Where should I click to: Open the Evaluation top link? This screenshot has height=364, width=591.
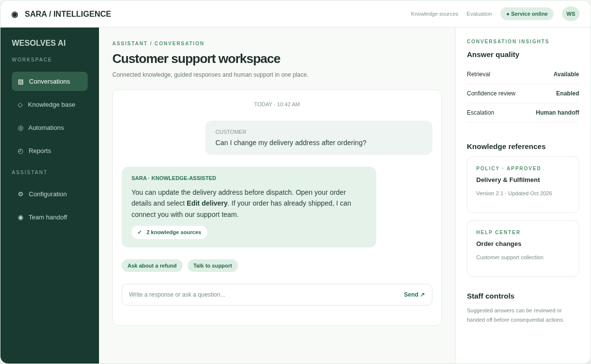pyautogui.click(x=479, y=14)
